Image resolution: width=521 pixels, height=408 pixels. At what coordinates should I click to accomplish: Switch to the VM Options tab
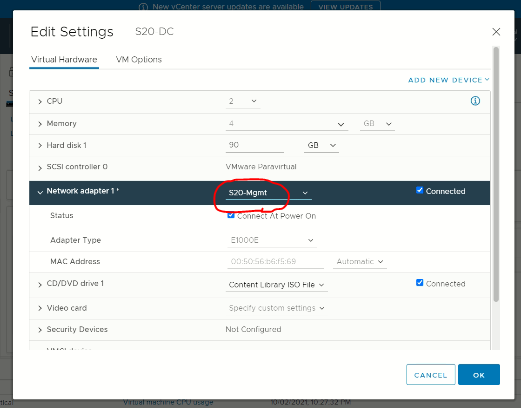coord(139,60)
